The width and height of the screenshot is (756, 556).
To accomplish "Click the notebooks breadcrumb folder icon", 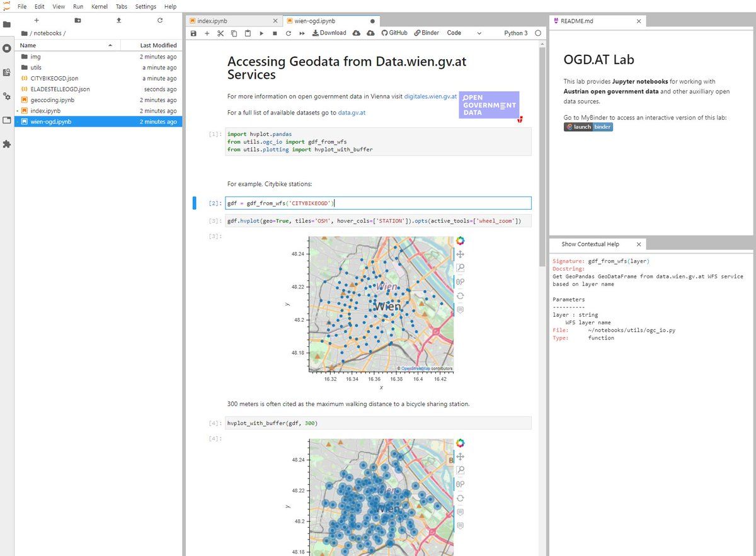I will 24,33.
